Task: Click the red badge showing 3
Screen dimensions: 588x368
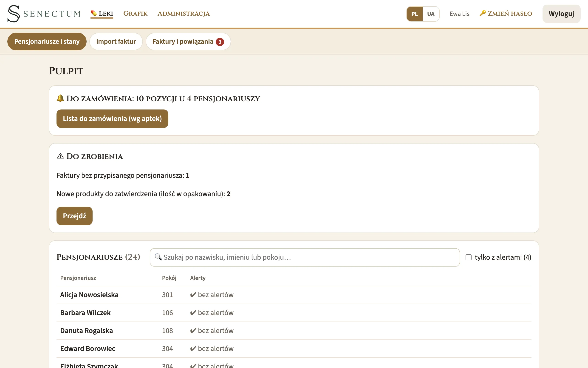Action: [x=220, y=42]
